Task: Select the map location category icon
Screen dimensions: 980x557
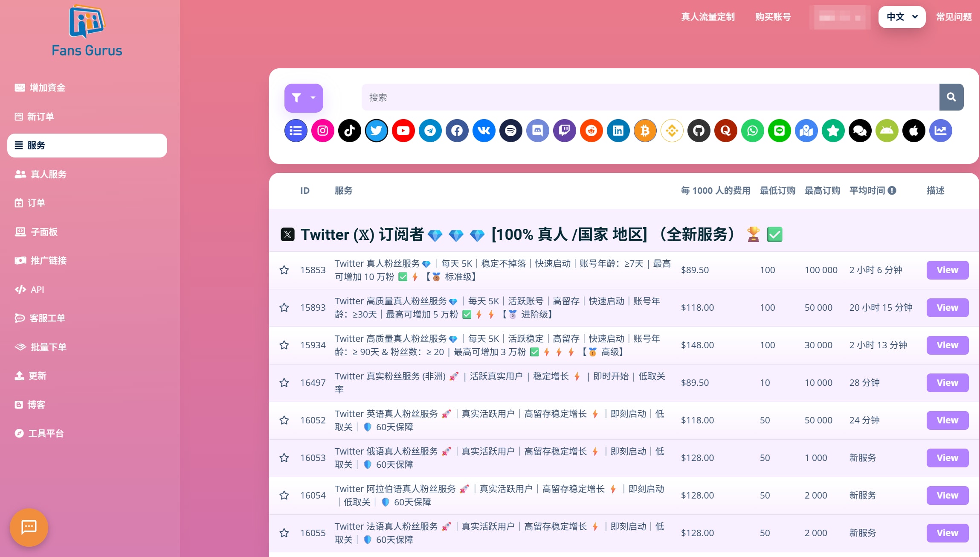Action: click(806, 131)
